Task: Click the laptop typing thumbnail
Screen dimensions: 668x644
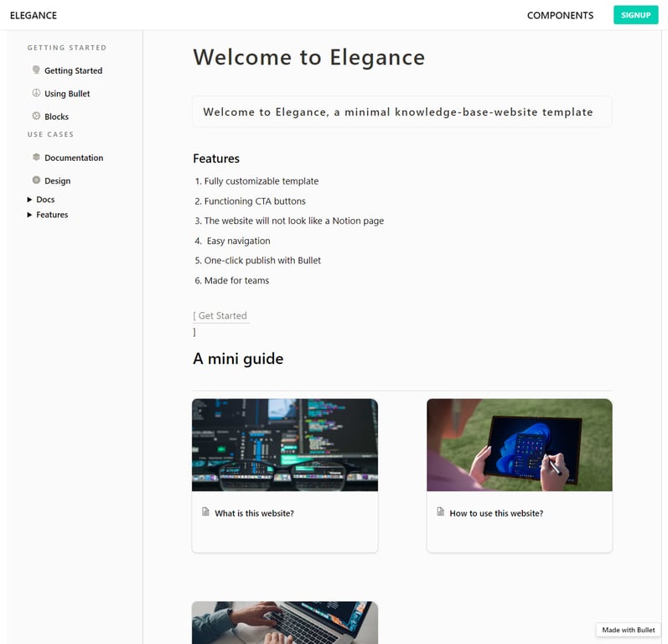Action: point(285,623)
